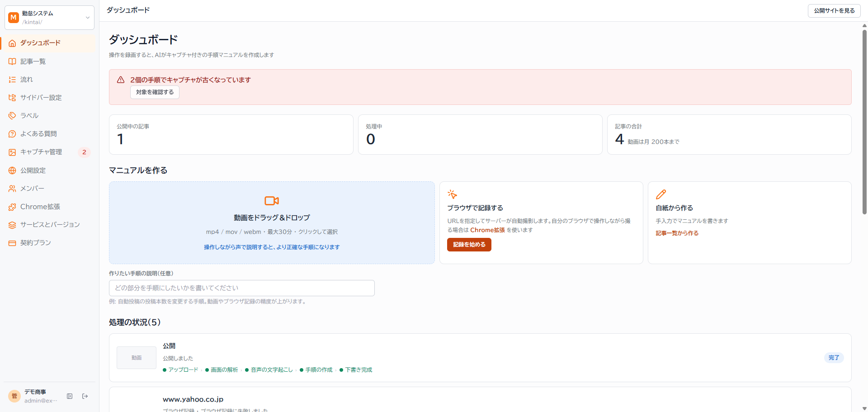868x412 pixels.
Task: Go to サイドバー設定 in the menu
Action: (x=49, y=98)
